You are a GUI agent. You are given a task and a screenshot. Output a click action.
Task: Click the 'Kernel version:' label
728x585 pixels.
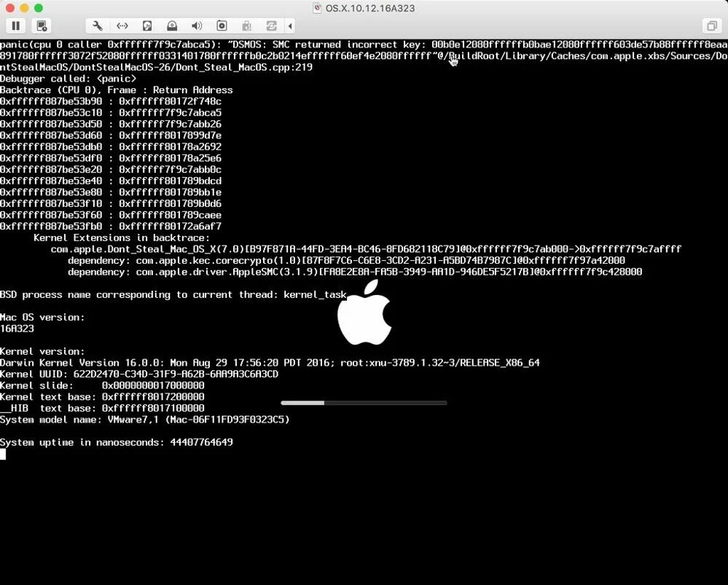tap(42, 351)
